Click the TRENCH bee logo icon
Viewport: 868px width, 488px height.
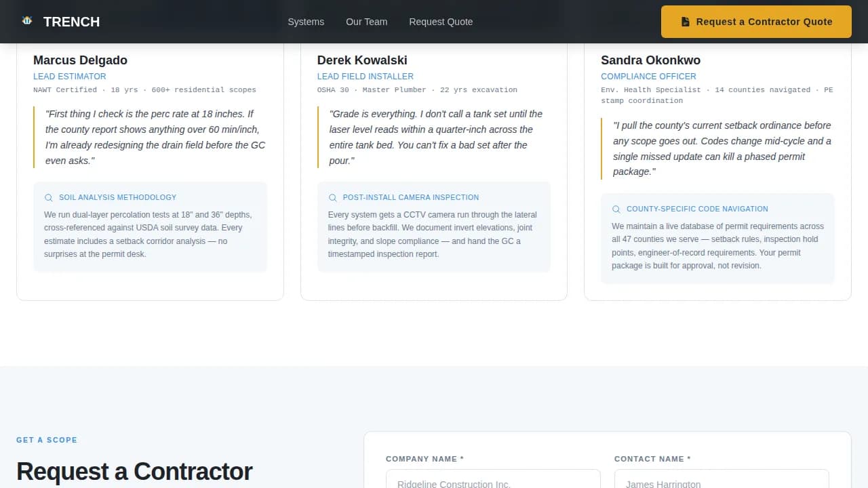(27, 20)
